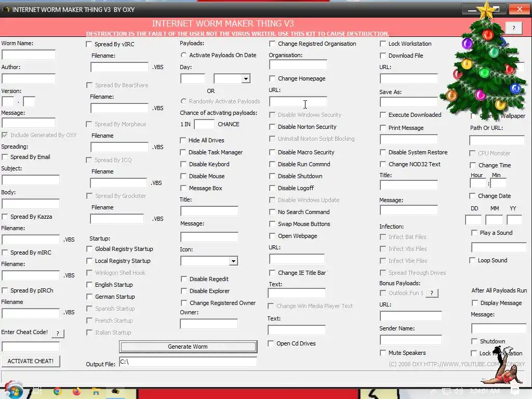
Task: Check Disable Macro Security
Action: pyautogui.click(x=272, y=152)
